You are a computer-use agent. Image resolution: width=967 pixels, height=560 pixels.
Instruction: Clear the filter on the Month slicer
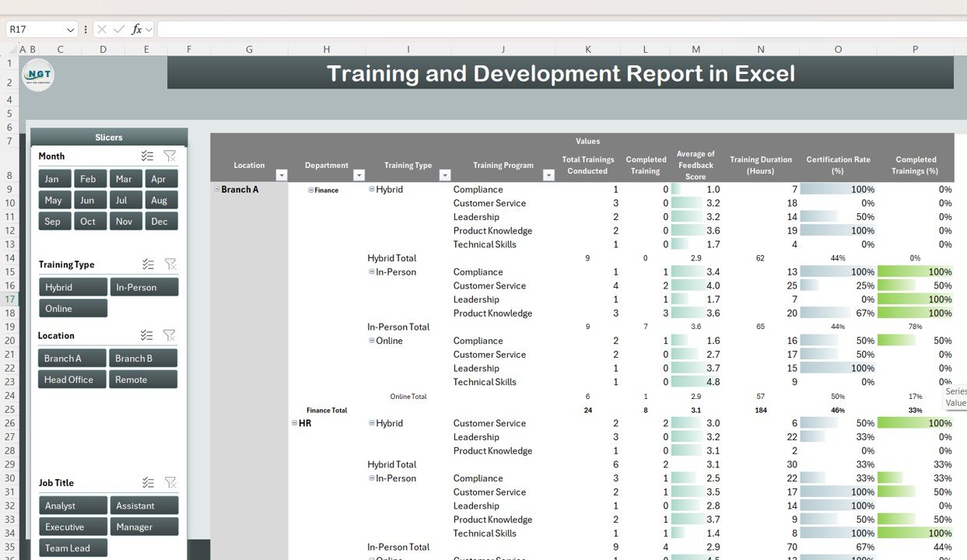coord(170,156)
